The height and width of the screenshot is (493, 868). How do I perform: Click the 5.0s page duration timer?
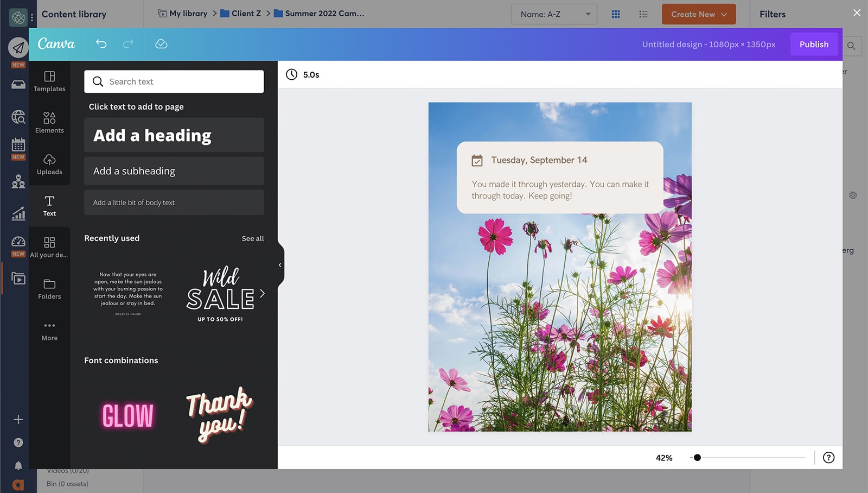(x=303, y=74)
